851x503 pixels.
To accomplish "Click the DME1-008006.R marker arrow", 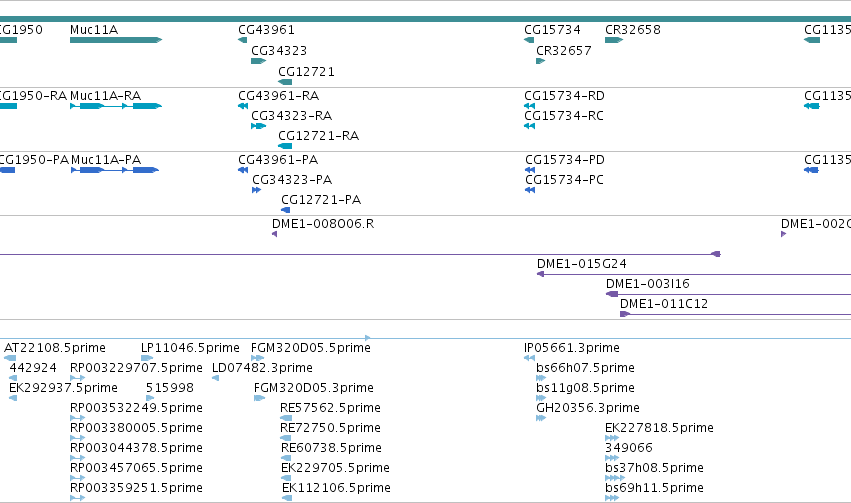I will click(x=275, y=234).
